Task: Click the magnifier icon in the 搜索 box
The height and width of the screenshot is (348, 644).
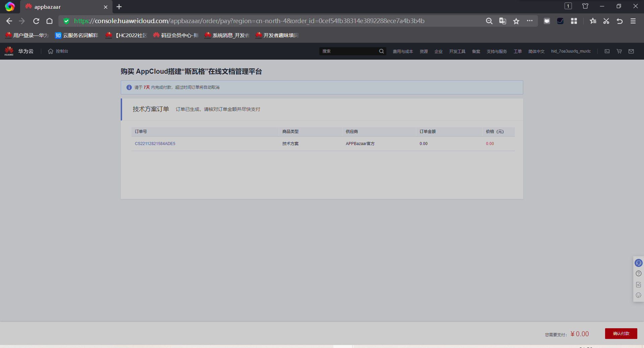Action: click(x=381, y=51)
